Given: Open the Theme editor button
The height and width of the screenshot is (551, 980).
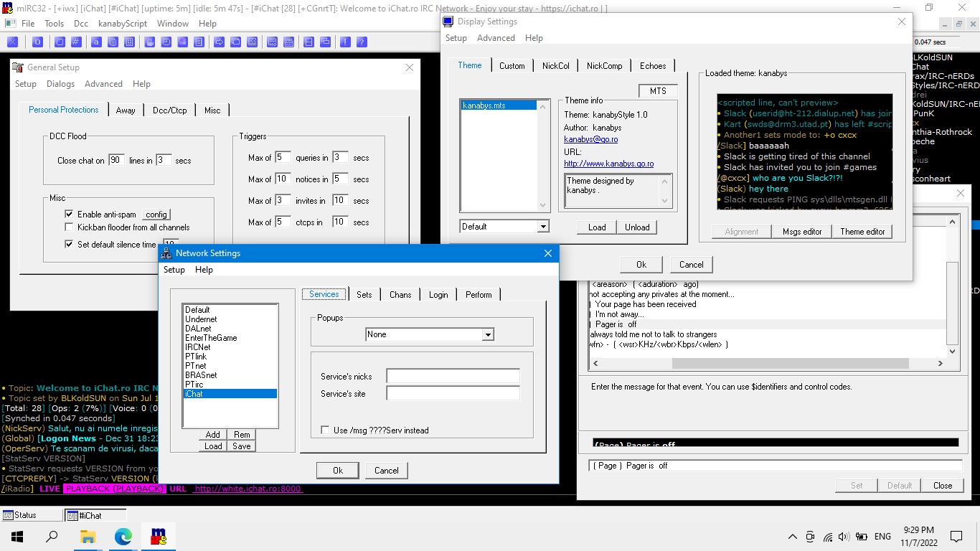Looking at the screenshot, I should (x=863, y=232).
